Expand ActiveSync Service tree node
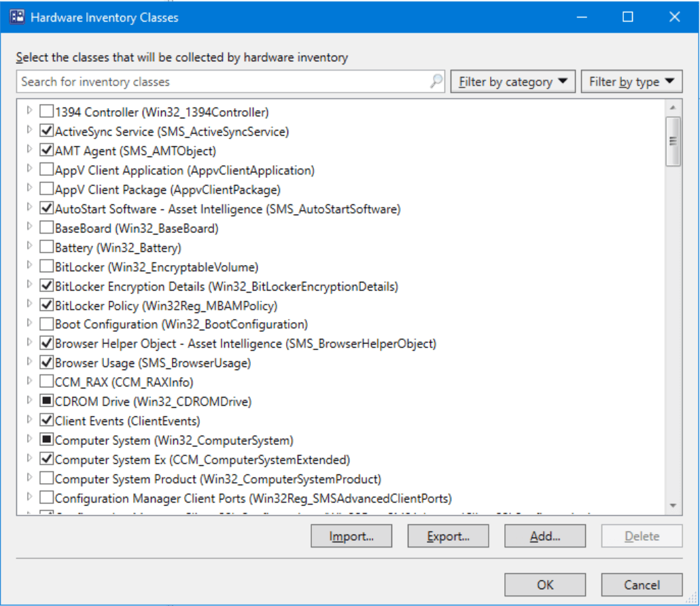Viewport: 700px width, 606px height. coord(29,129)
